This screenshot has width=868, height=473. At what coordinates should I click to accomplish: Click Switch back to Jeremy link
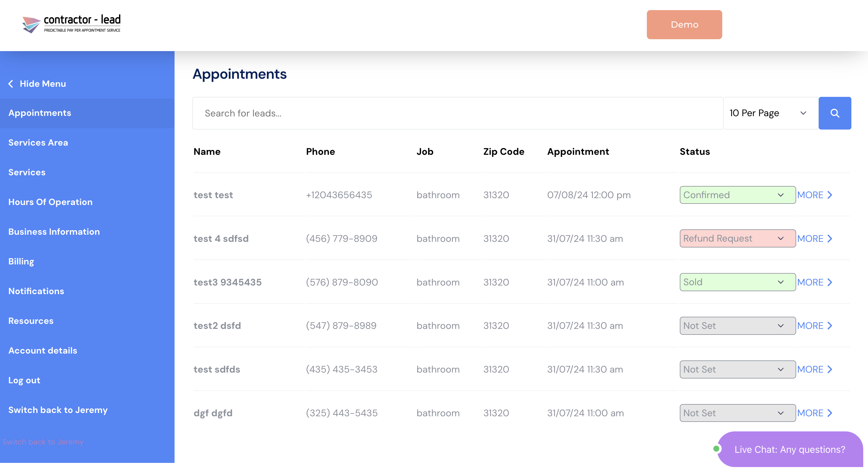pyautogui.click(x=58, y=410)
